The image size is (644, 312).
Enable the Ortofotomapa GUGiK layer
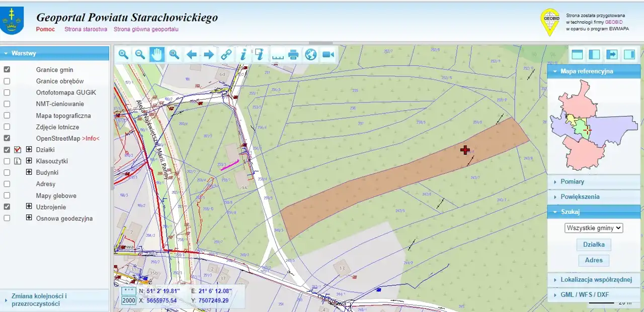[7, 92]
